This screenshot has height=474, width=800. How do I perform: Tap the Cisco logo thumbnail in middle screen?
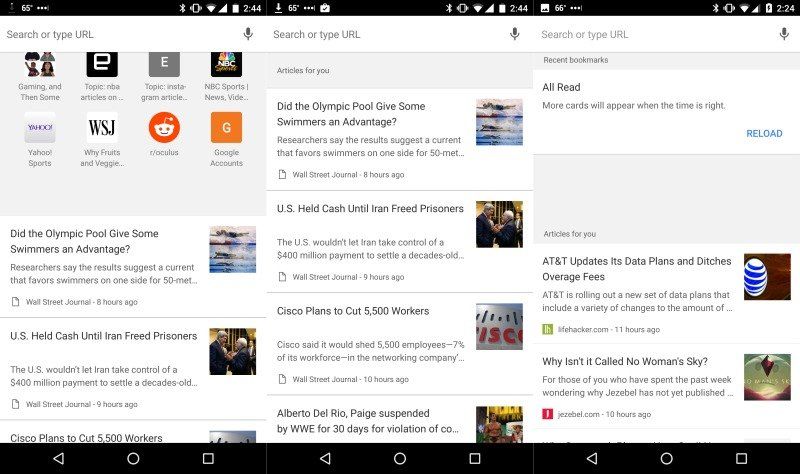click(499, 326)
